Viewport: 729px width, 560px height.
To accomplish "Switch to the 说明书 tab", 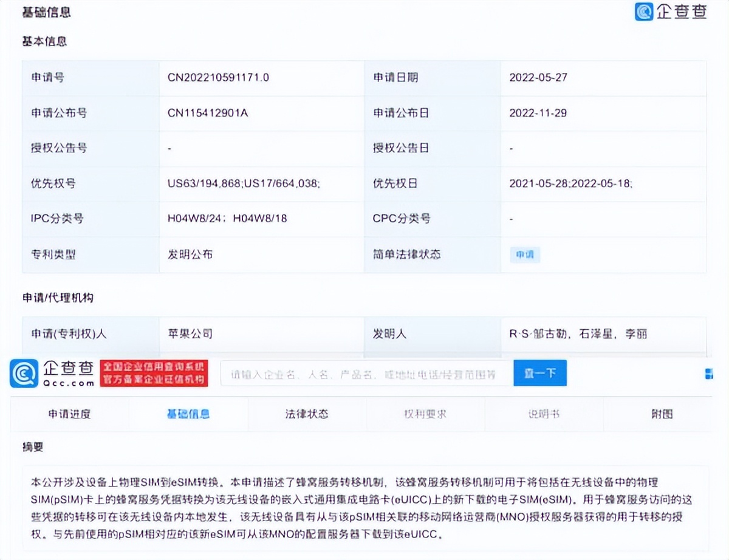I will click(x=542, y=414).
